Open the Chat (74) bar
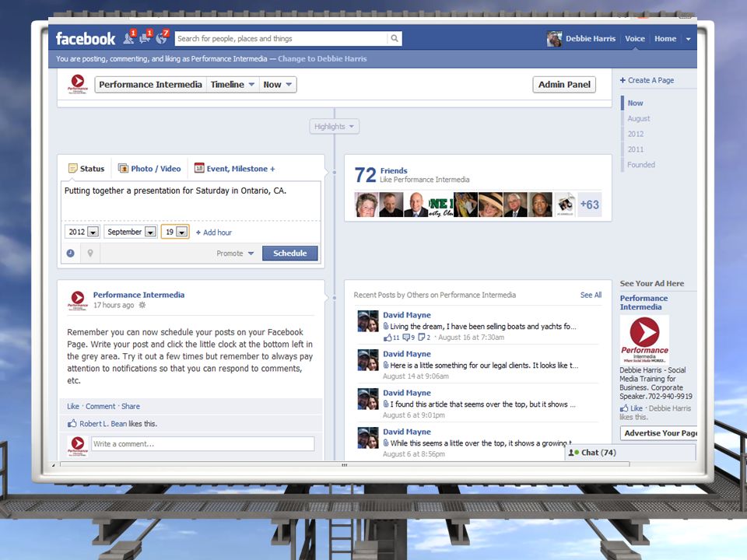The width and height of the screenshot is (747, 560). [630, 453]
